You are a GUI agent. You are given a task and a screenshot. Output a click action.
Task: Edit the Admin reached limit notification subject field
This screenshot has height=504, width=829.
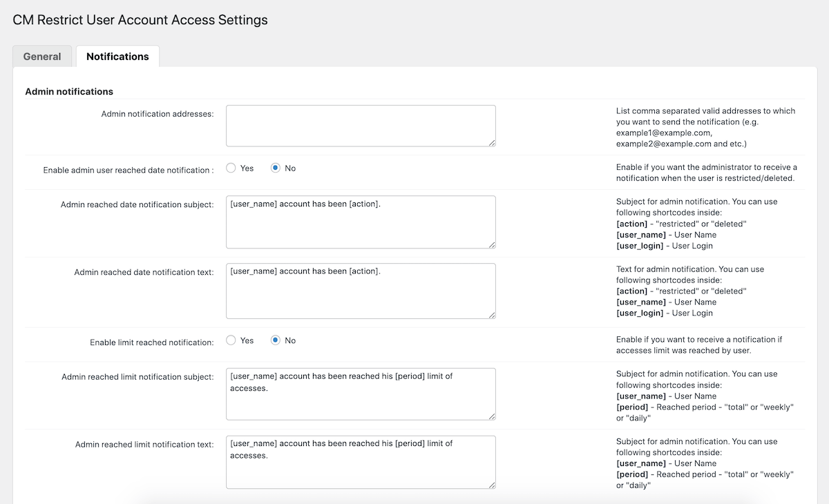(360, 394)
